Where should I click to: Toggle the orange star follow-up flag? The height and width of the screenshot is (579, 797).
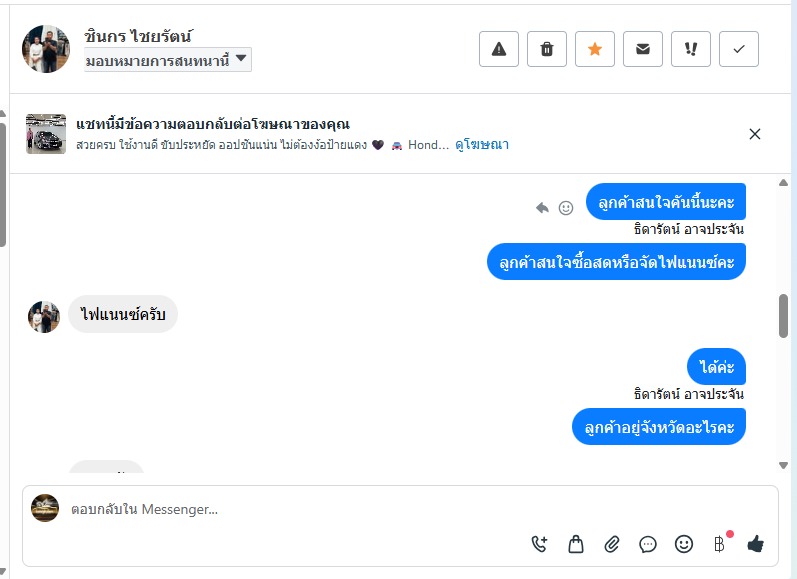[x=595, y=49]
